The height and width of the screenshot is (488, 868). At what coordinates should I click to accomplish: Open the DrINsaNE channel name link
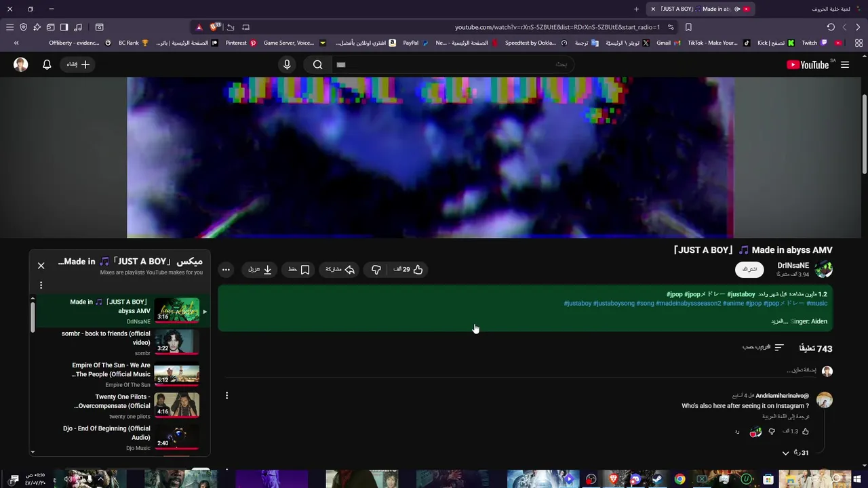(x=793, y=266)
